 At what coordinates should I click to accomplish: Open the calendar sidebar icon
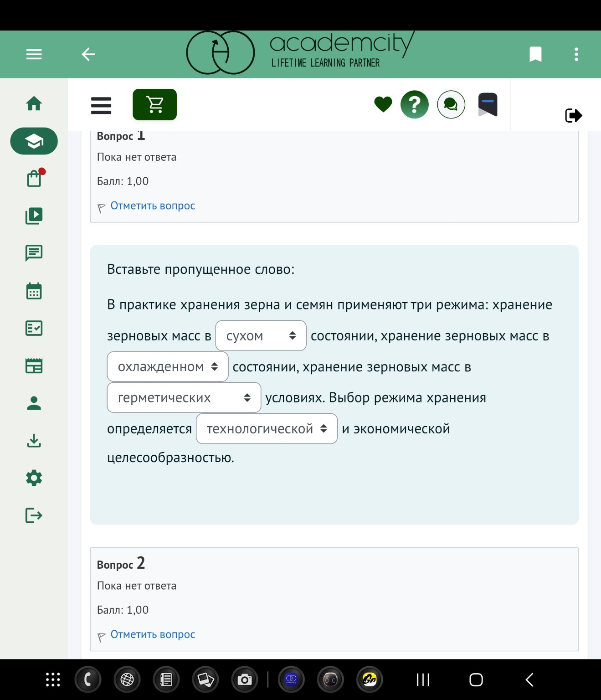click(34, 291)
